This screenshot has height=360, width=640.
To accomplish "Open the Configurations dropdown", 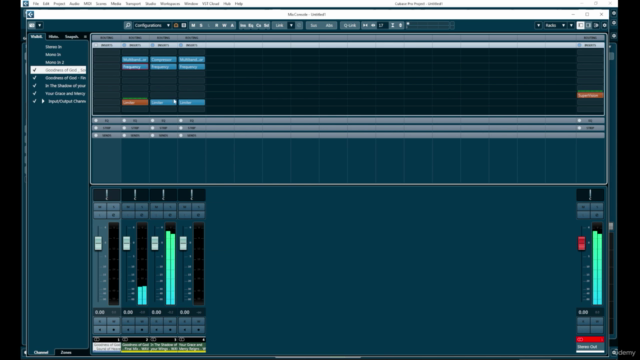I will click(x=152, y=25).
